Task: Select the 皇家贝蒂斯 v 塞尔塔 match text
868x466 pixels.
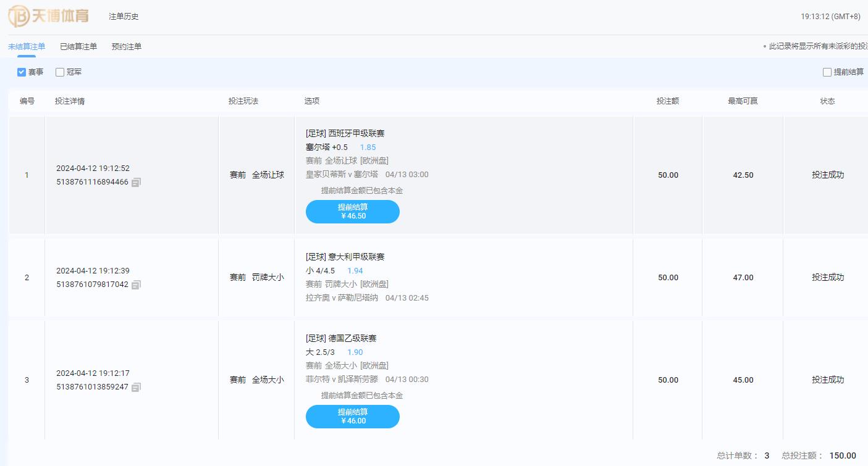Action: pyautogui.click(x=342, y=175)
